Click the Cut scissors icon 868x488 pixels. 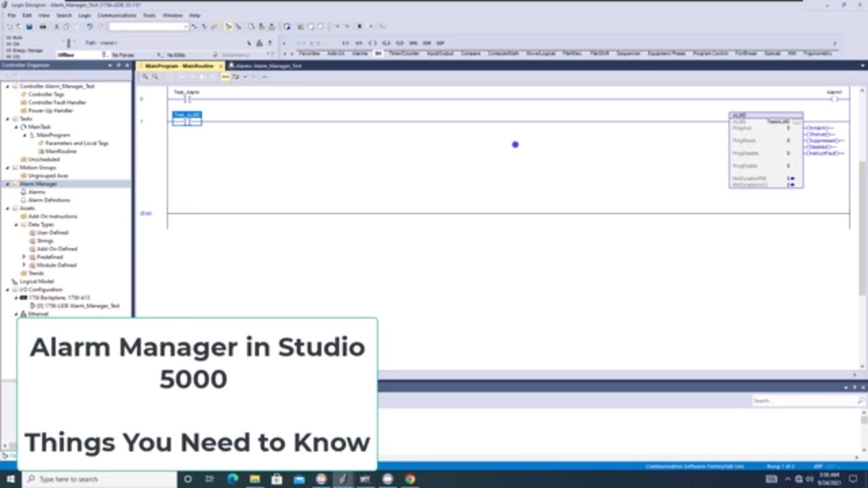coord(56,26)
